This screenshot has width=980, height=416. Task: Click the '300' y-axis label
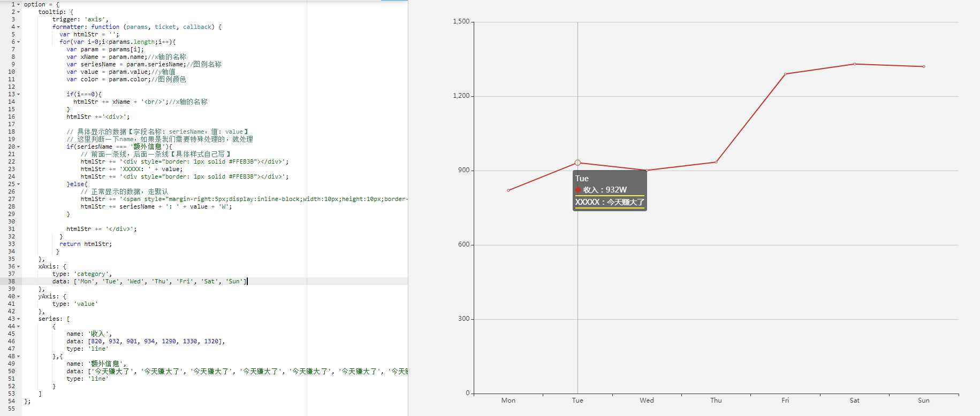coord(464,319)
